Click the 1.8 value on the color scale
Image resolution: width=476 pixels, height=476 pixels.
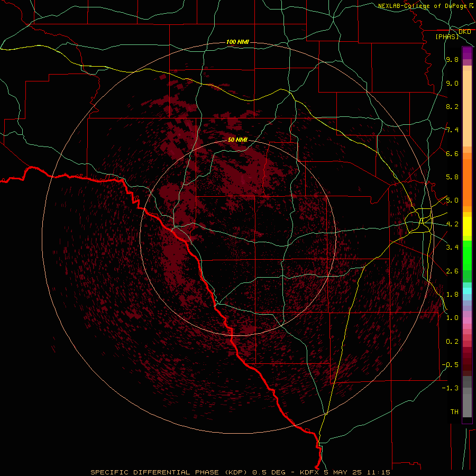click(x=452, y=295)
